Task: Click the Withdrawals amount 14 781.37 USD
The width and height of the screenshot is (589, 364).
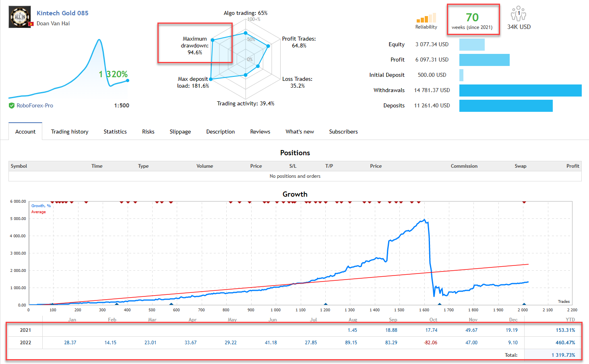Action: [432, 90]
